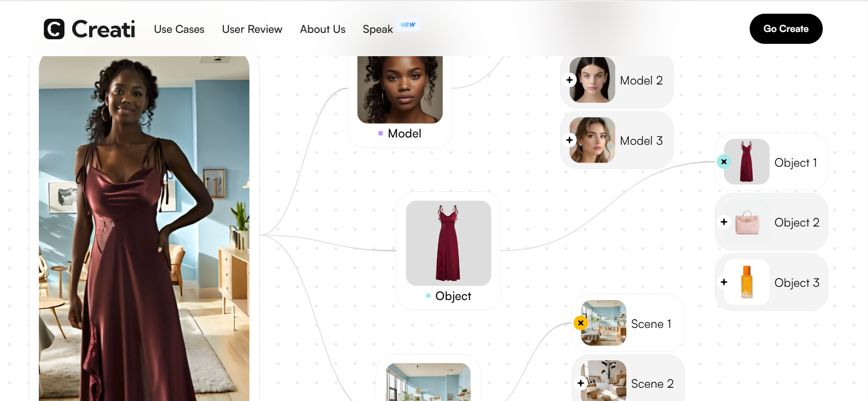Go to About Us page
This screenshot has width=868, height=401.
coord(323,29)
